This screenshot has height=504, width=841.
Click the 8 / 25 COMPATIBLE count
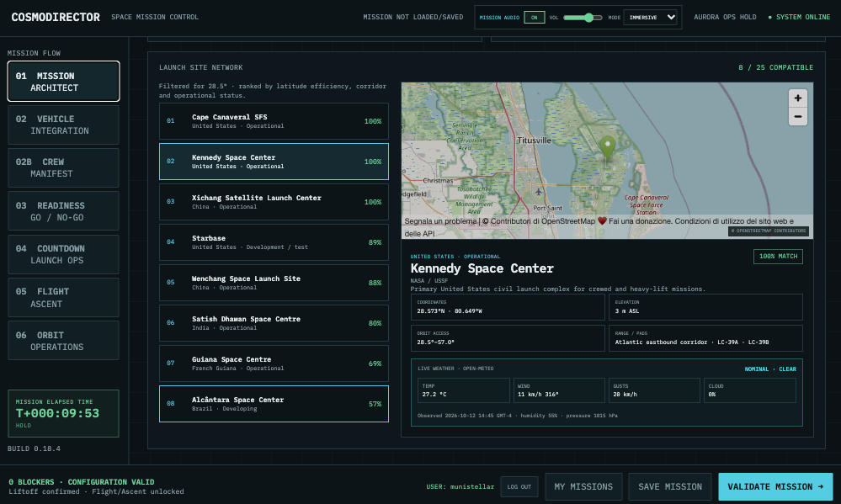pyautogui.click(x=775, y=67)
